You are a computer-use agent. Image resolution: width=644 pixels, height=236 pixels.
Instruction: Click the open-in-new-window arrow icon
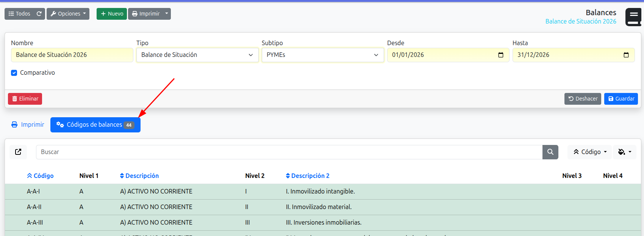pos(18,152)
